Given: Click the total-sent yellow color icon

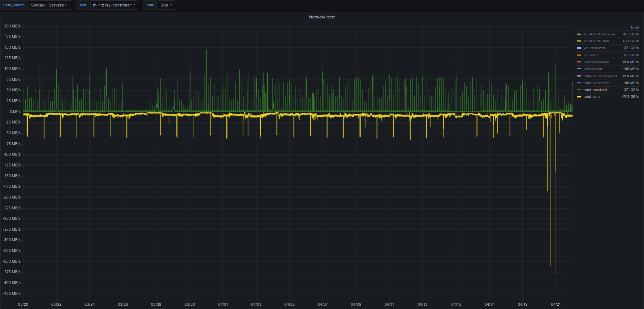Looking at the screenshot, I should 579,97.
